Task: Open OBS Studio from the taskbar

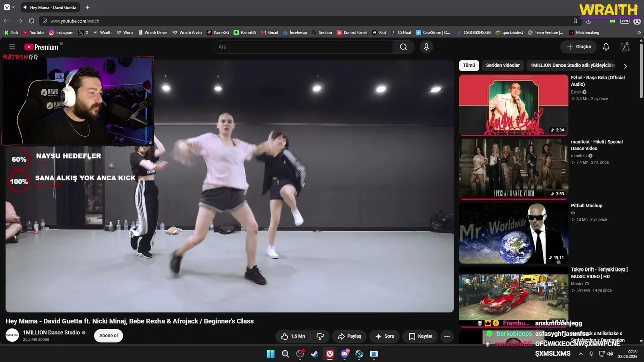Action: coord(300,354)
